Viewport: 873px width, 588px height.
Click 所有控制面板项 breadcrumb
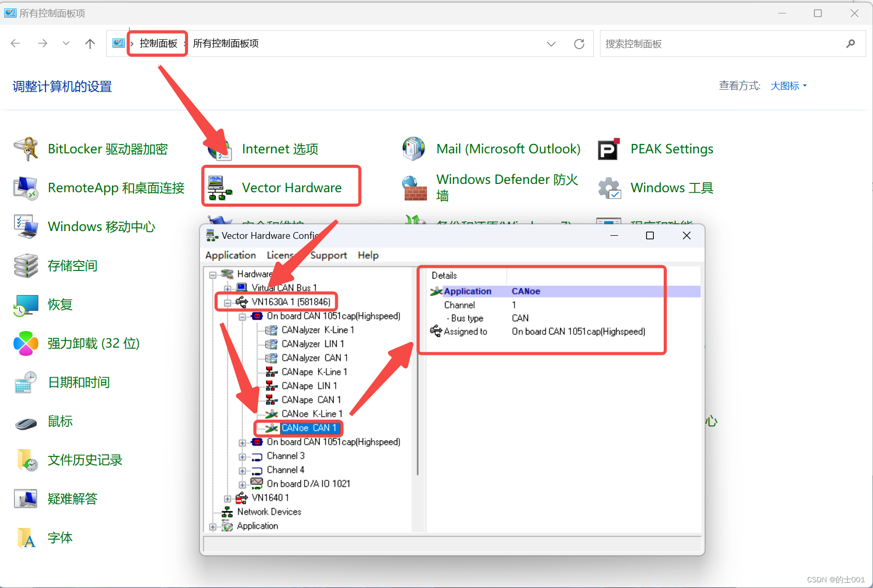pos(226,44)
